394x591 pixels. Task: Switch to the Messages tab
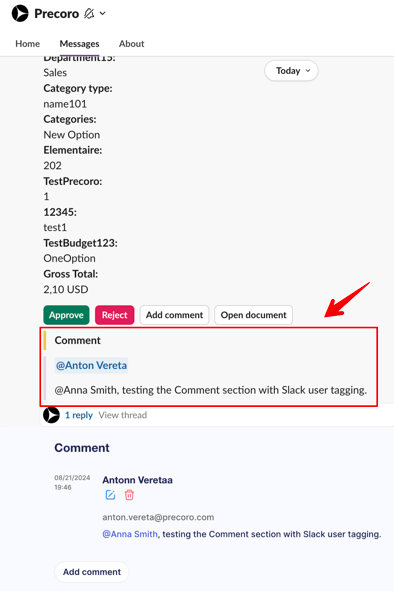coord(79,44)
